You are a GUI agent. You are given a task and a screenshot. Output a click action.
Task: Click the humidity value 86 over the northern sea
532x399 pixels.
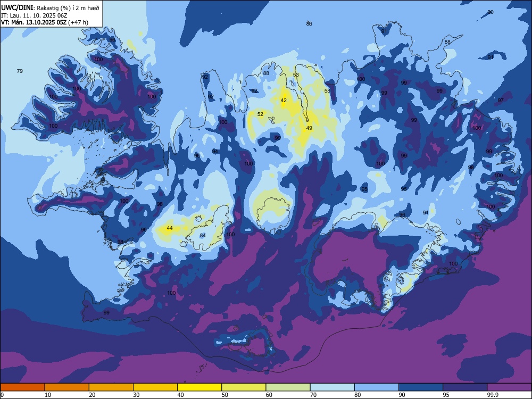click(309, 23)
